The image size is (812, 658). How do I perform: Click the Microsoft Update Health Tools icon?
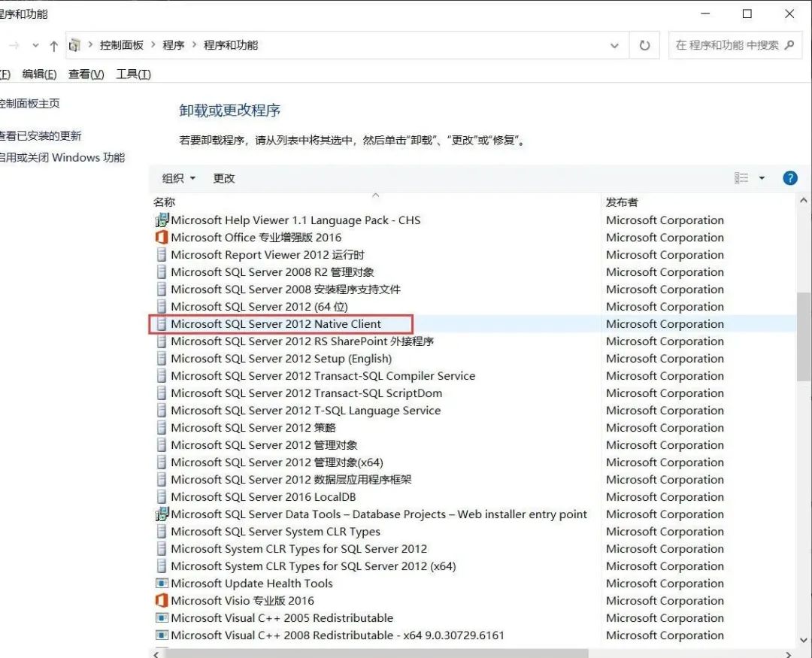coord(161,584)
